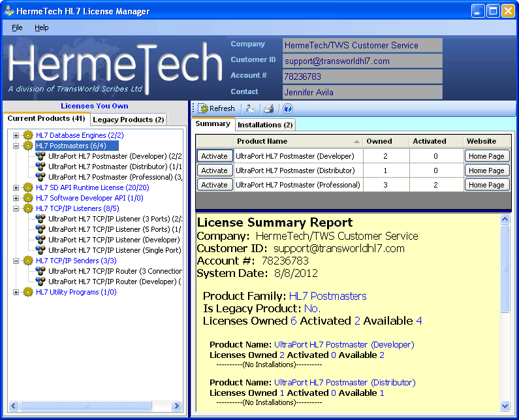Viewport: 519px width, 420px height.
Task: Click the Refresh toolbar button
Action: (x=217, y=108)
